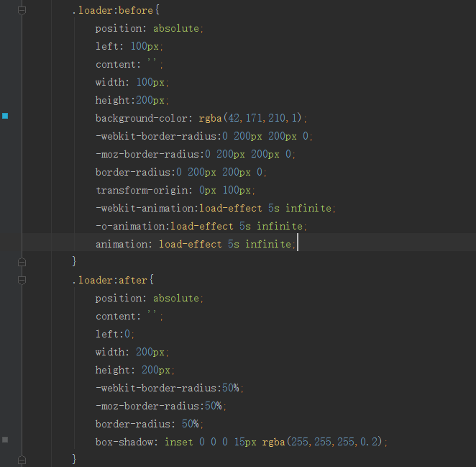This screenshot has width=476, height=467.
Task: Click the '.loader:before{' selector text
Action: click(x=116, y=11)
